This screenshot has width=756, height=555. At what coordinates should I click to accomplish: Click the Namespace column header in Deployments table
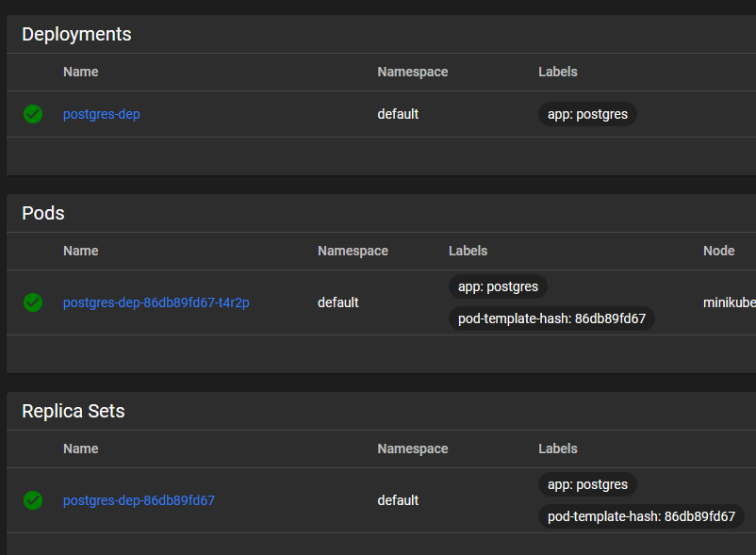click(413, 72)
